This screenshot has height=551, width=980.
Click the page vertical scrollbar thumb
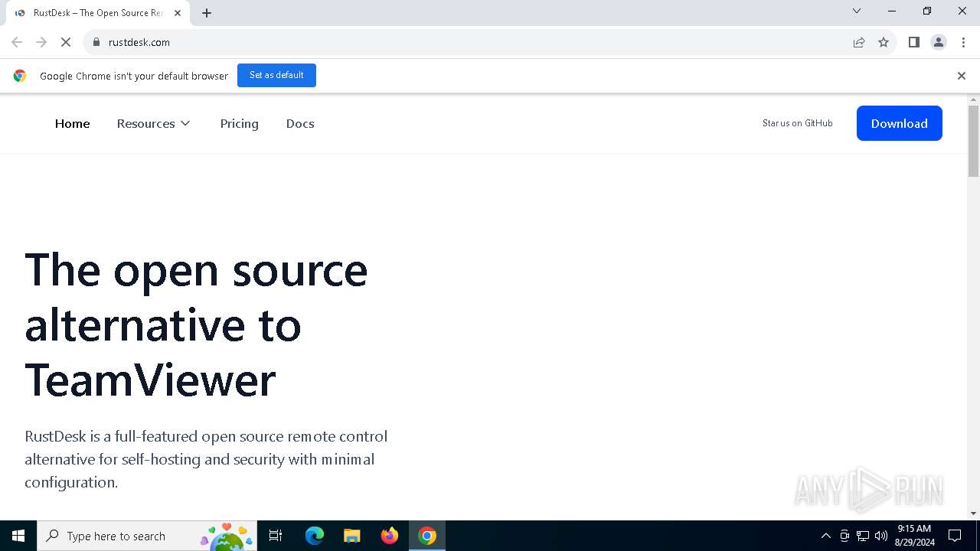974,142
